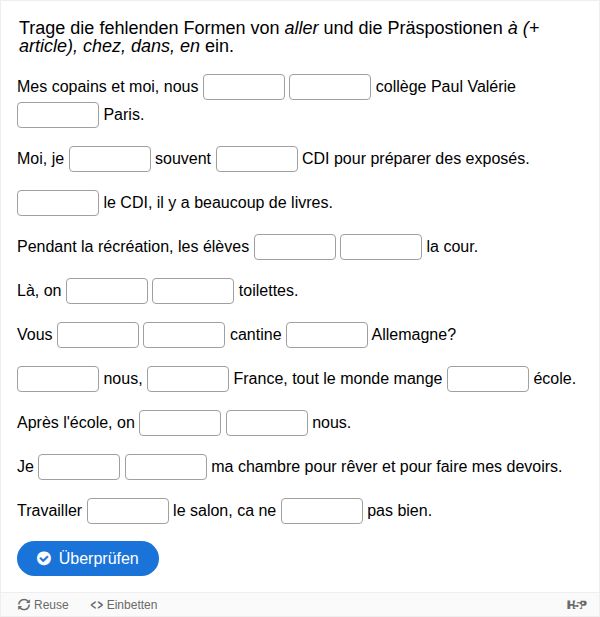Click the blank before "le CDI, il y a"
600x617 pixels.
pyautogui.click(x=58, y=203)
